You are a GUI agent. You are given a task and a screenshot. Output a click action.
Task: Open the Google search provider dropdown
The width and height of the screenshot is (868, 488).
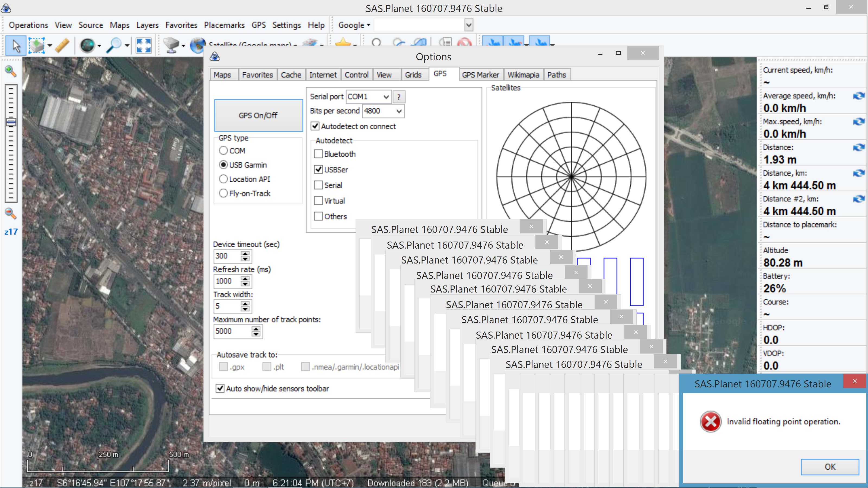tap(354, 25)
